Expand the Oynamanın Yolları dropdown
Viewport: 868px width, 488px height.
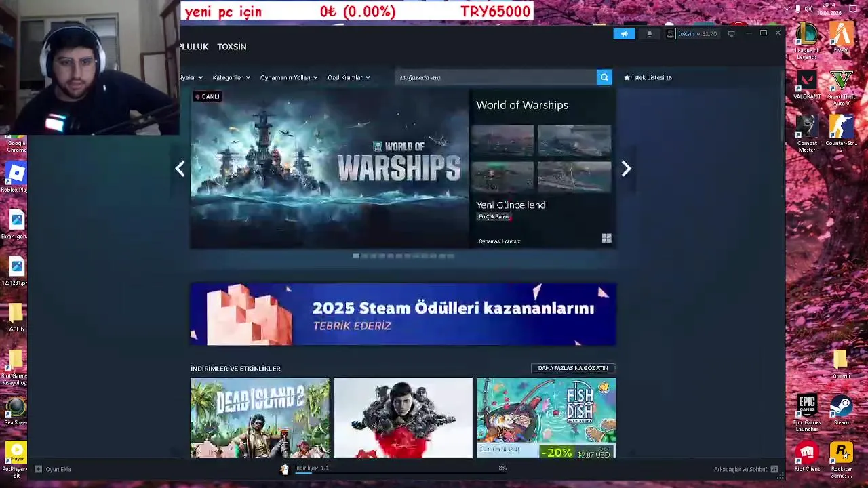288,77
